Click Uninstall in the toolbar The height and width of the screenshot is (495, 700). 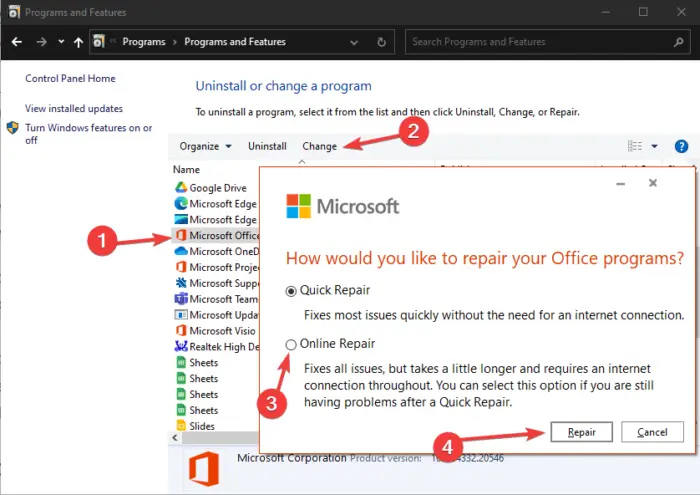(x=267, y=146)
